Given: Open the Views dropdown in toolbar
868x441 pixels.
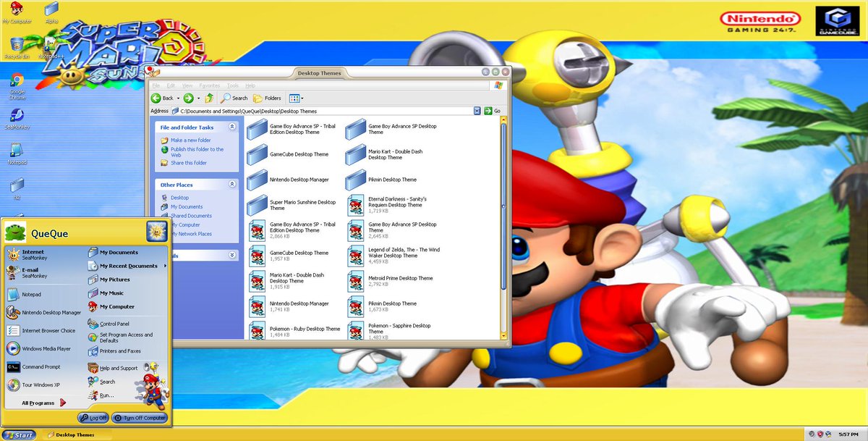Looking at the screenshot, I should pyautogui.click(x=297, y=98).
